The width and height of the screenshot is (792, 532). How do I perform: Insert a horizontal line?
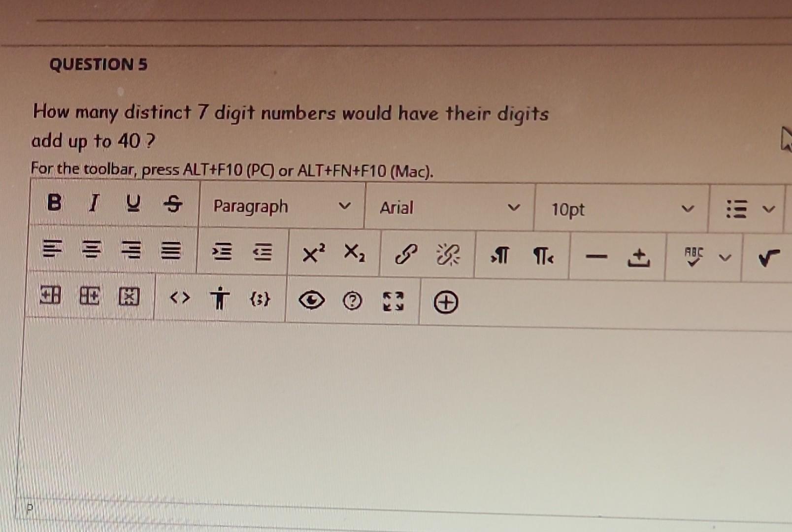click(x=596, y=257)
